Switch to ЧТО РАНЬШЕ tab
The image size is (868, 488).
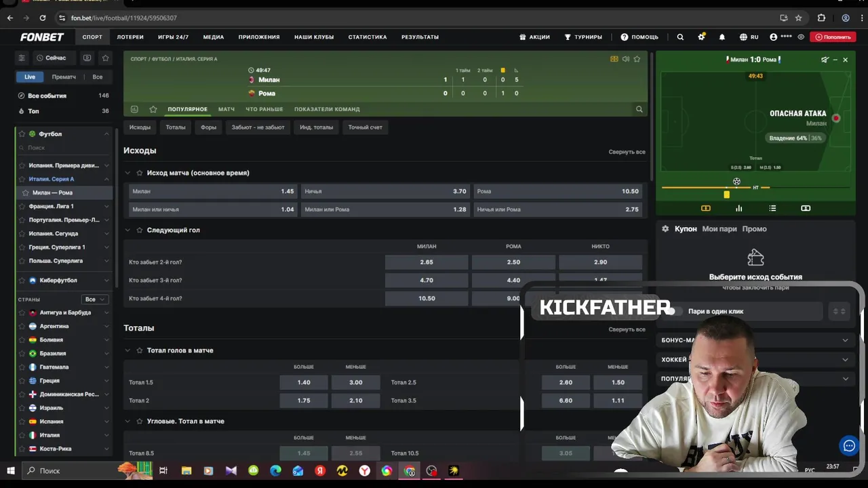coord(264,109)
